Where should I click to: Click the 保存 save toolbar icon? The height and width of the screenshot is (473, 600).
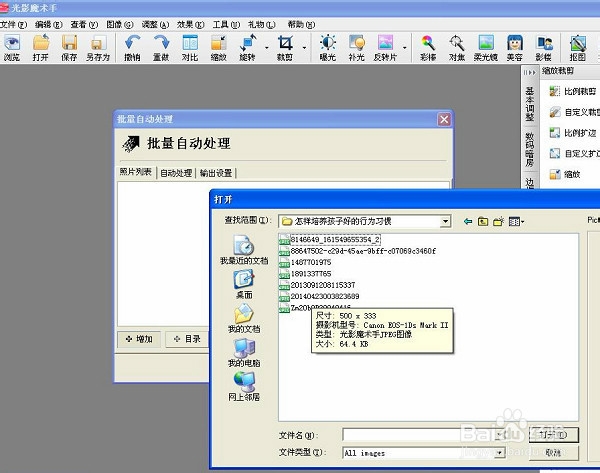69,47
